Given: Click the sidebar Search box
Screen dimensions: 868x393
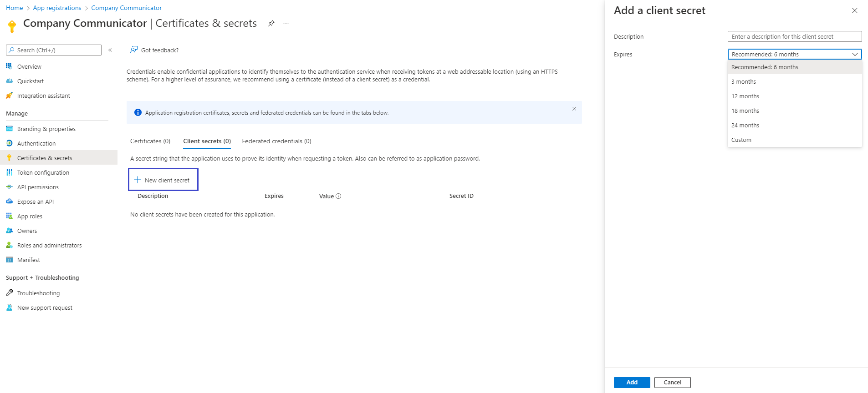Looking at the screenshot, I should point(54,50).
